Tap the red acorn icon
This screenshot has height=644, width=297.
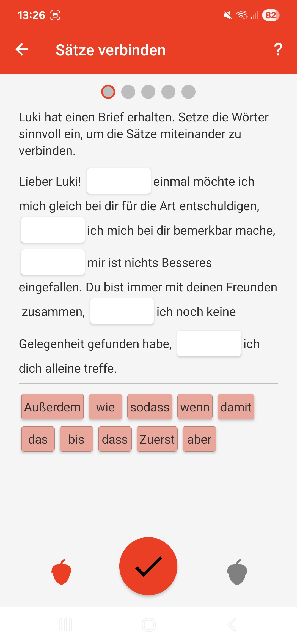(x=62, y=572)
